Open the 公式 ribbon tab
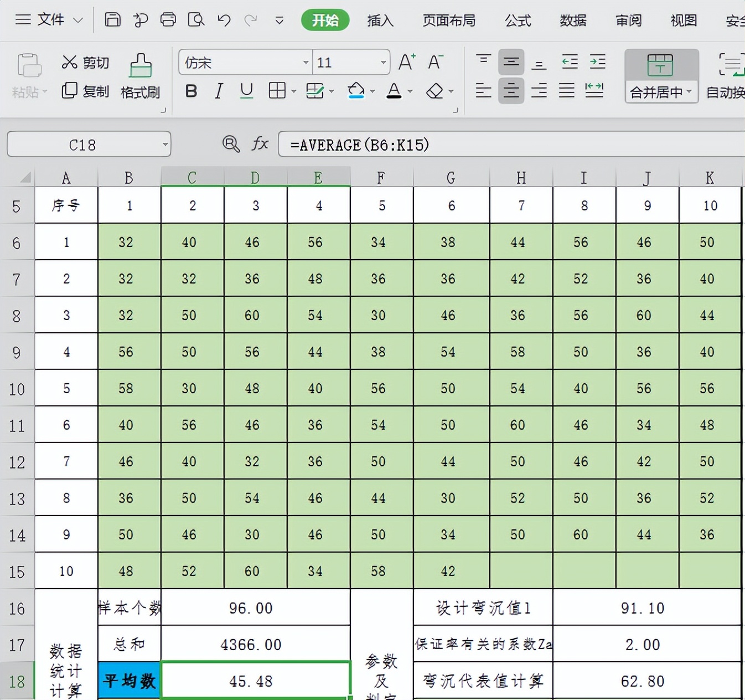Screen dimensions: 745x700 (x=518, y=20)
